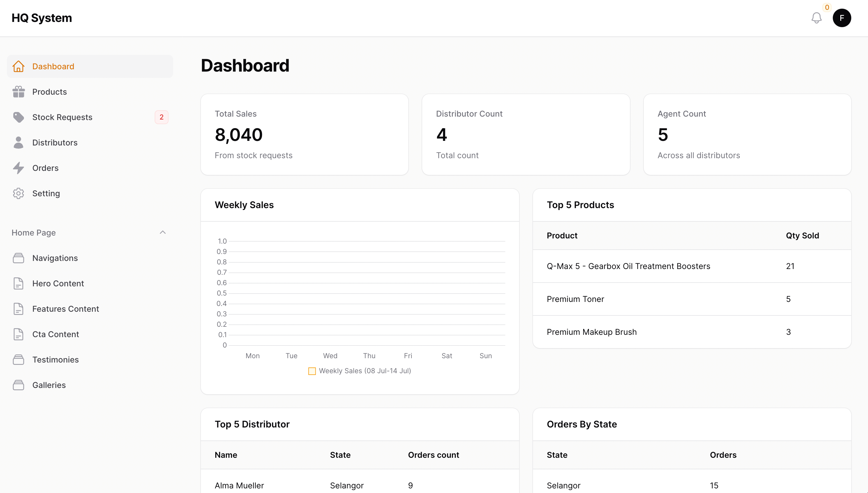
Task: Click the Orders lightning bolt icon
Action: coord(18,168)
